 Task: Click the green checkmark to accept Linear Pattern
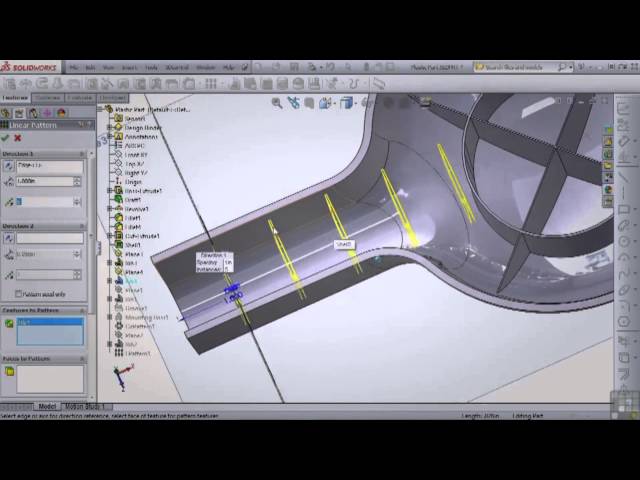(x=6, y=138)
